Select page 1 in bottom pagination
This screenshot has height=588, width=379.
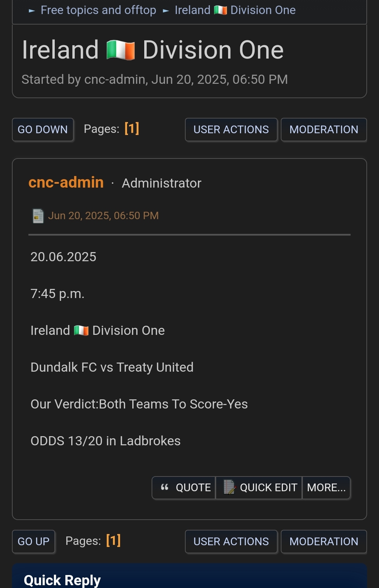click(x=113, y=541)
